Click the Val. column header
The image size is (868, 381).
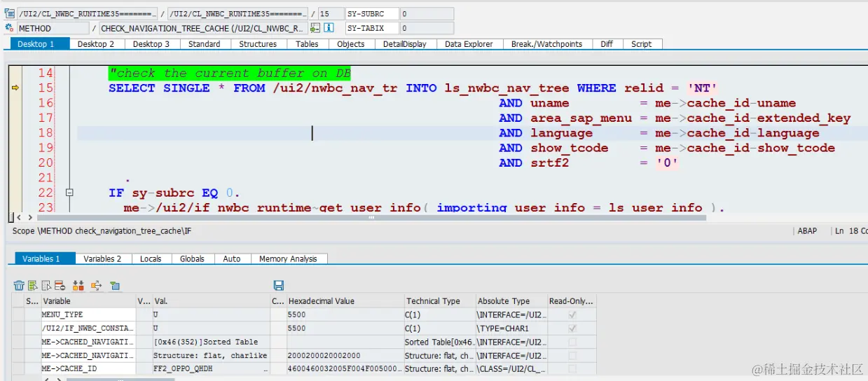click(x=211, y=301)
